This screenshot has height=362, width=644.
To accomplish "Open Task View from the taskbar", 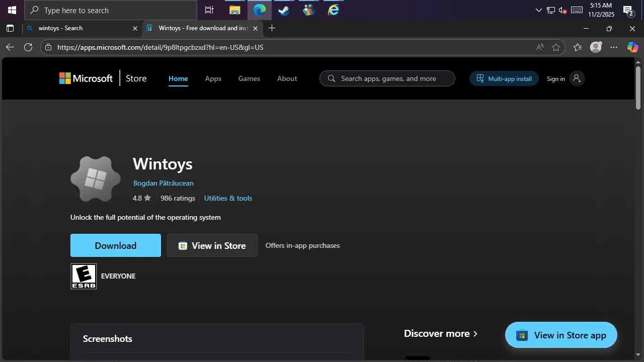I will (209, 10).
